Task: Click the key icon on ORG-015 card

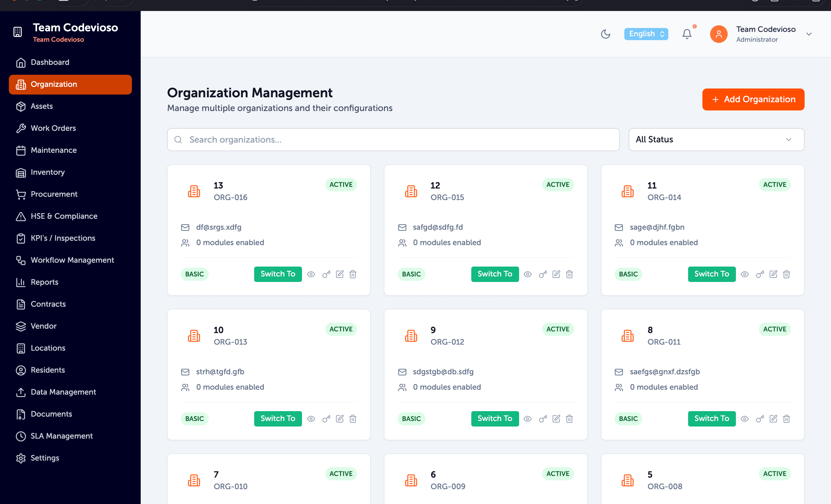Action: point(543,274)
